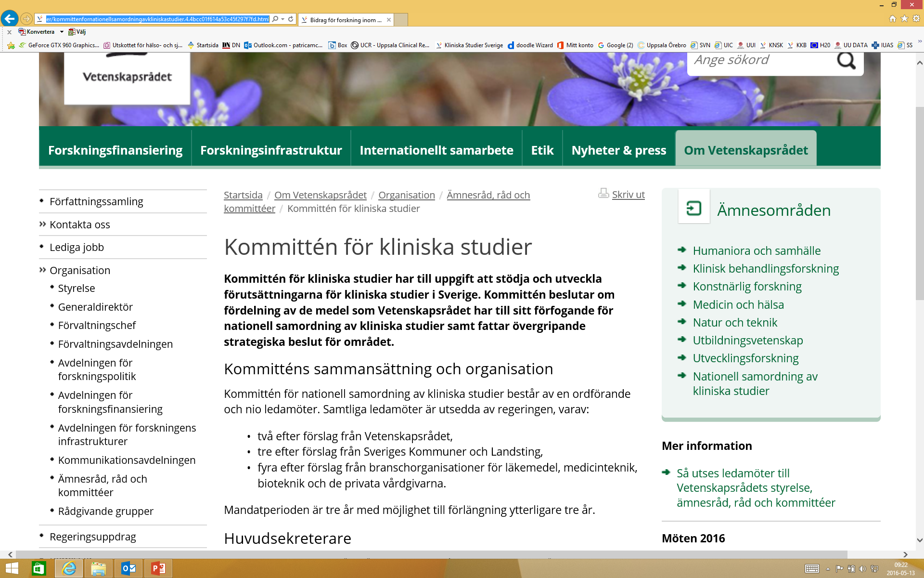Open the UCR - Uppsala Clinical Research bookmark
This screenshot has height=578, width=924.
point(390,45)
